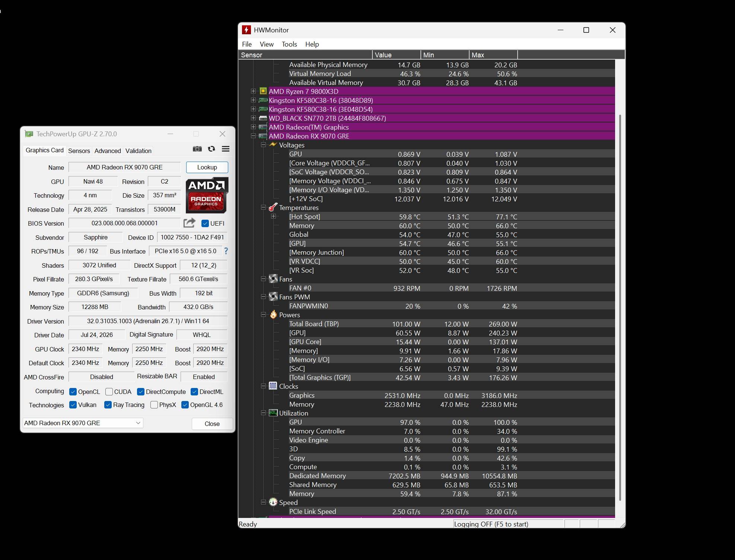735x560 pixels.
Task: Open the Help menu in HWMonitor
Action: (312, 44)
